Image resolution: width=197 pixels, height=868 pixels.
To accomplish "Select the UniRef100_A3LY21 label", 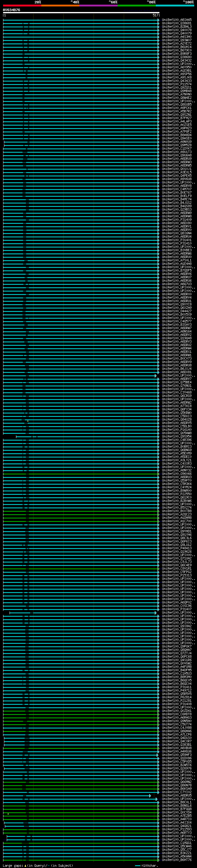I will click(x=177, y=460).
